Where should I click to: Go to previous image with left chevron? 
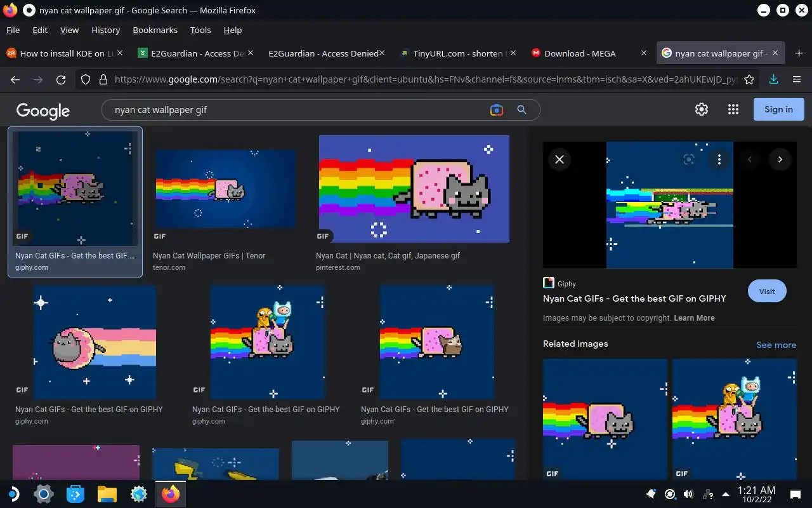click(750, 159)
